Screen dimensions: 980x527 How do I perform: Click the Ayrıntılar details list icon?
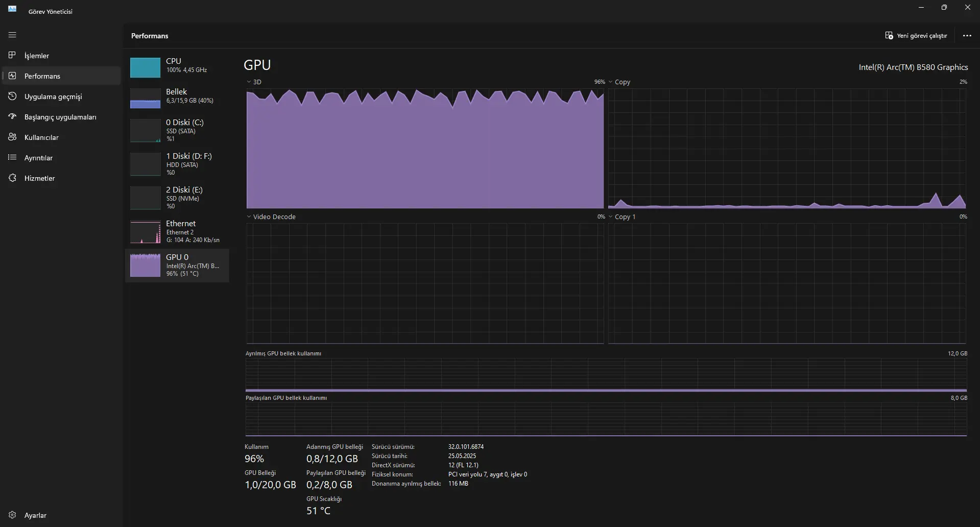click(x=12, y=157)
